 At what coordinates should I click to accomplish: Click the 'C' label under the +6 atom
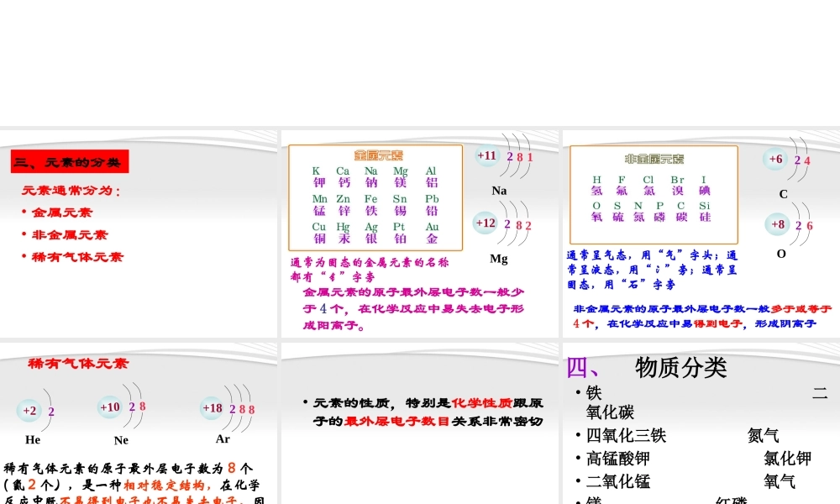click(783, 194)
